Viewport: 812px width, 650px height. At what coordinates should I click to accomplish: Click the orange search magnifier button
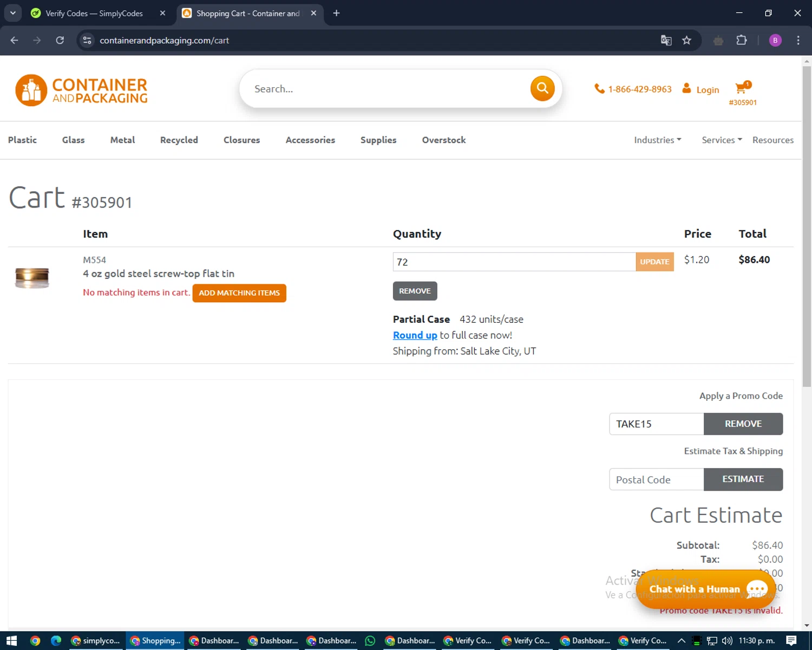tap(542, 88)
